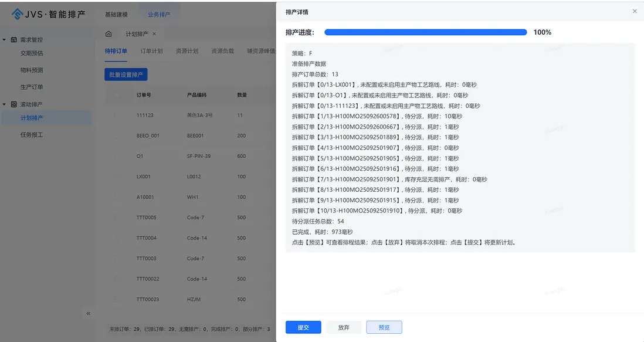Click the 放弃 button
Image resolution: width=644 pixels, height=342 pixels.
click(x=344, y=327)
